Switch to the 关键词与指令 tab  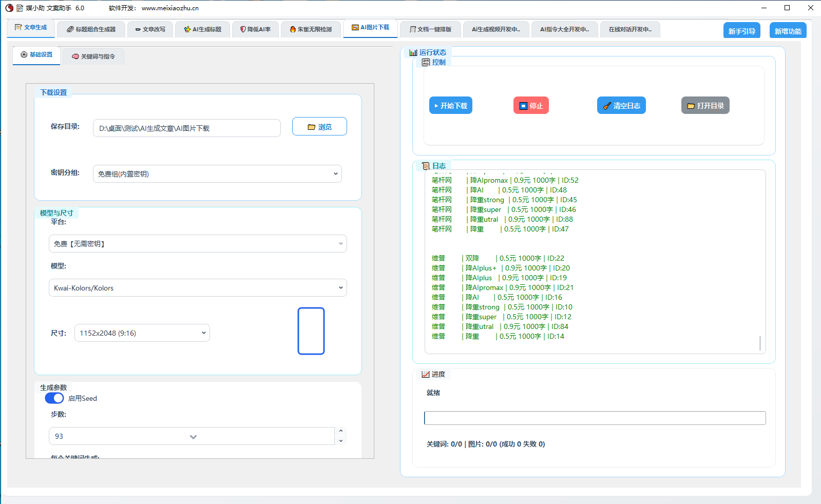tap(93, 56)
